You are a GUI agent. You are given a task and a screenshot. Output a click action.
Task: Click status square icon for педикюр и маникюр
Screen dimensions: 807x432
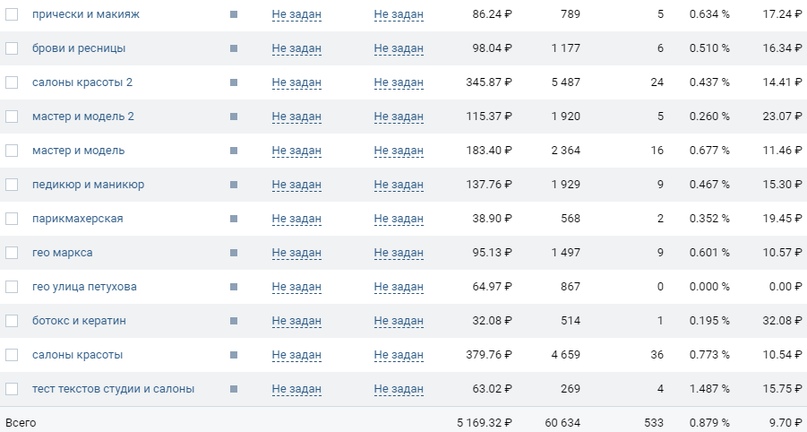234,184
